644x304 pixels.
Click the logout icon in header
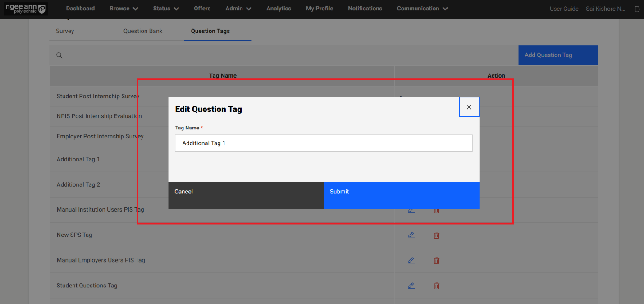637,9
